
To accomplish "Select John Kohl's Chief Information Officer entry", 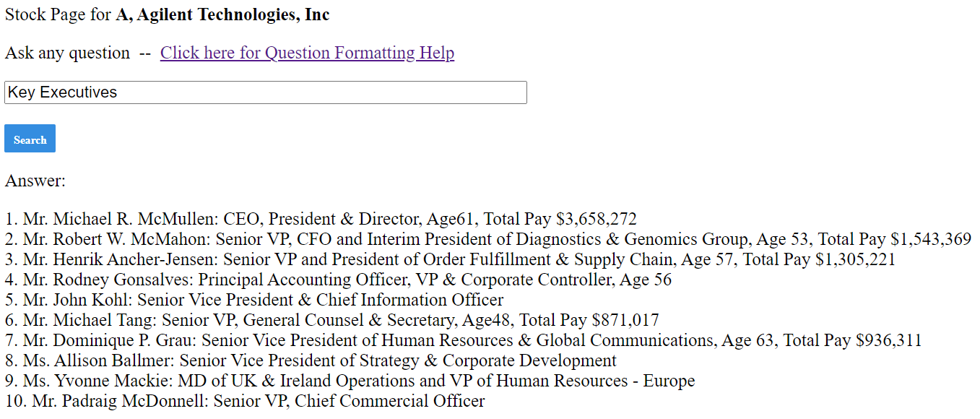I will coord(254,300).
